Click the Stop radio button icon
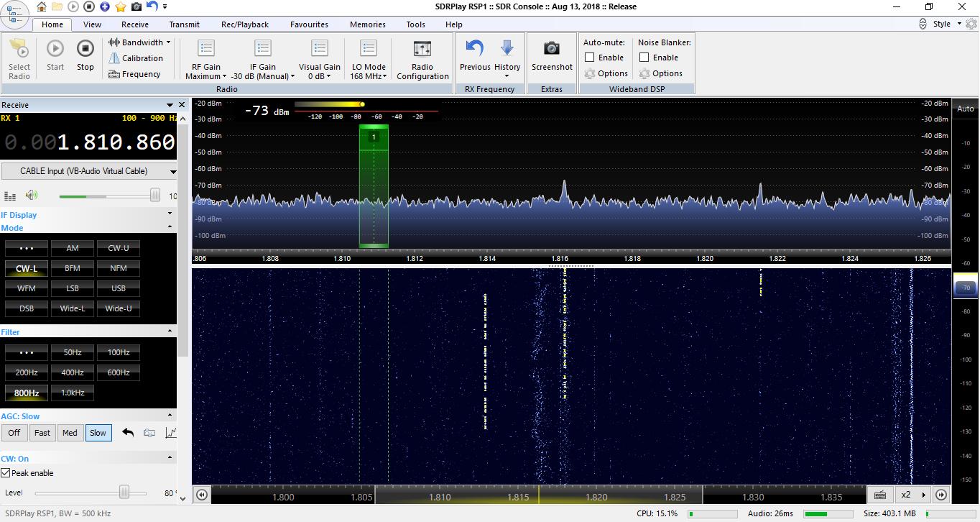 click(x=85, y=49)
